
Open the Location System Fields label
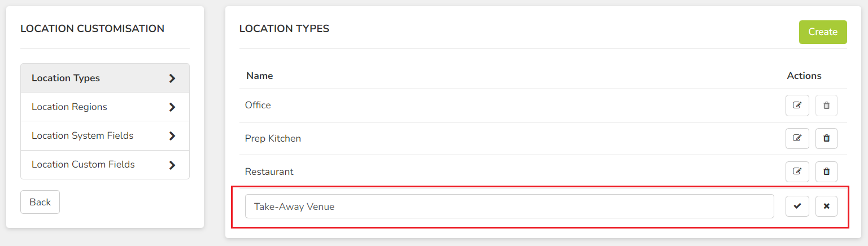[82, 135]
